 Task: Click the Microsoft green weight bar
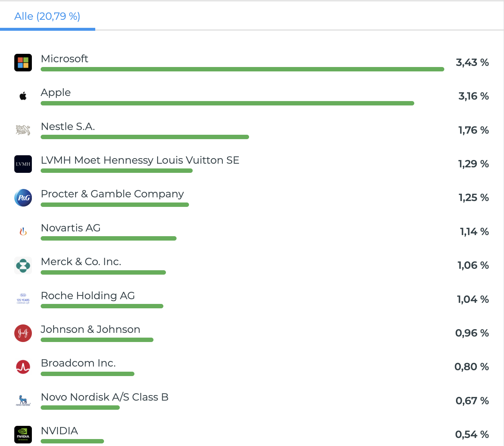click(x=242, y=69)
